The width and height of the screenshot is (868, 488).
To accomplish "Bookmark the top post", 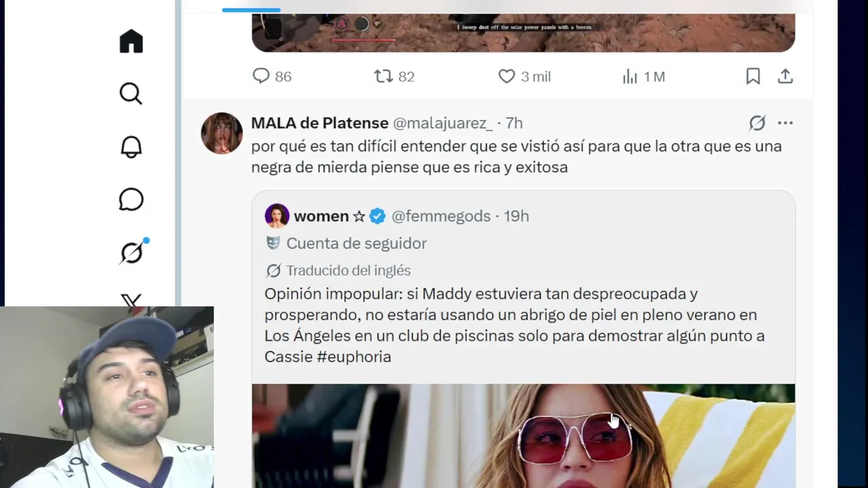I will (x=753, y=77).
